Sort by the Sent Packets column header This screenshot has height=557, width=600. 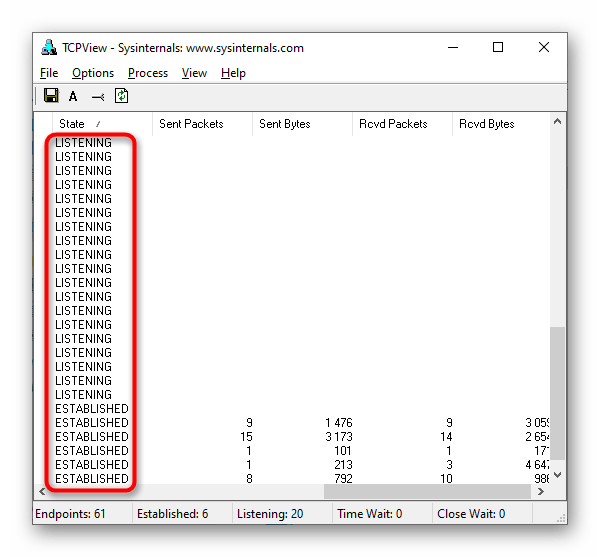(202, 124)
